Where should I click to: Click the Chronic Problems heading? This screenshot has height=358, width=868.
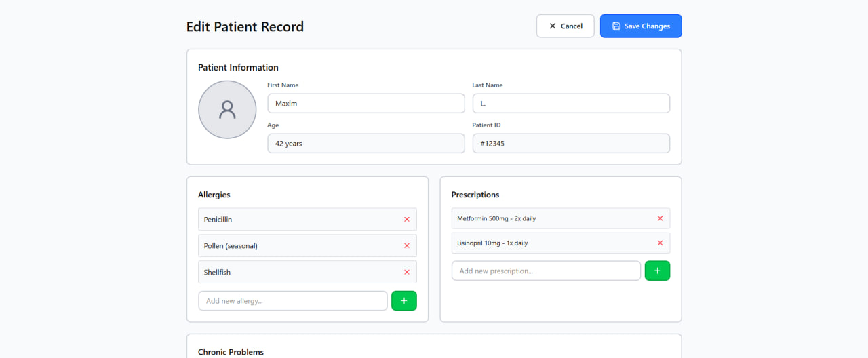[231, 352]
